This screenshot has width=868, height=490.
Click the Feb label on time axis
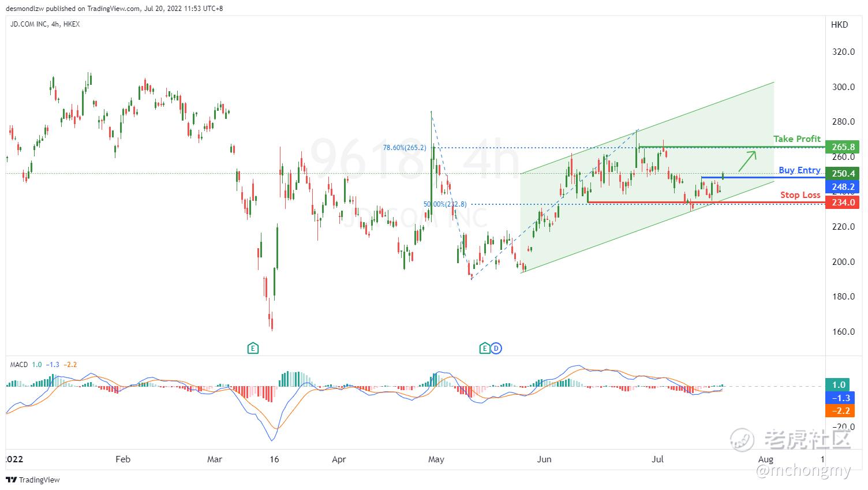(x=123, y=459)
